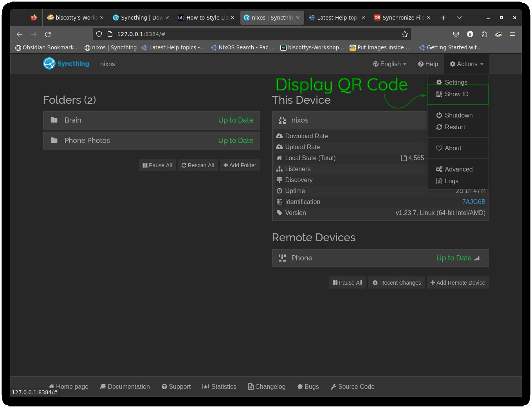The height and width of the screenshot is (408, 532).
Task: Reload the page with the refresh icon
Action: (x=48, y=34)
